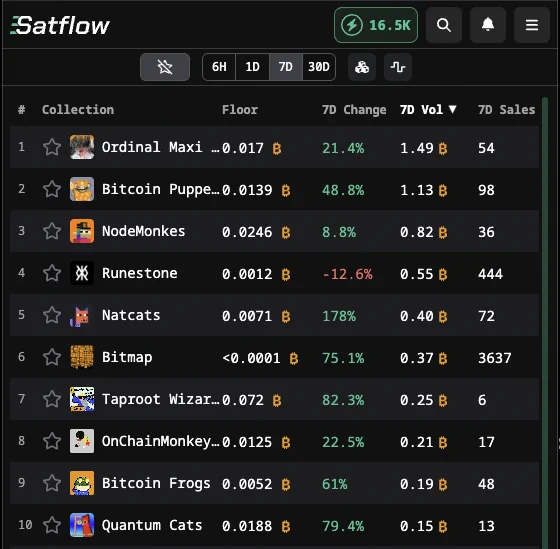560x549 pixels.
Task: Click the NodeMonkes avatar icon
Action: 82,231
